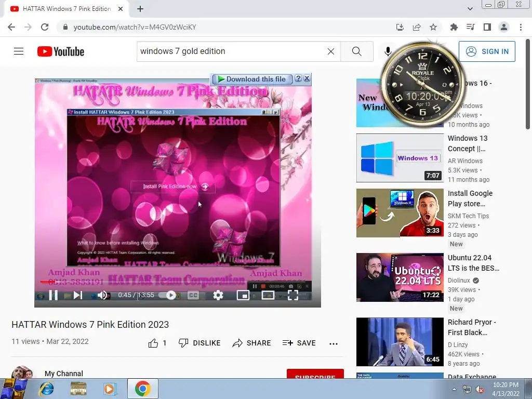
Task: Open Richard Pryor First Black video thumbnail
Action: [400, 342]
